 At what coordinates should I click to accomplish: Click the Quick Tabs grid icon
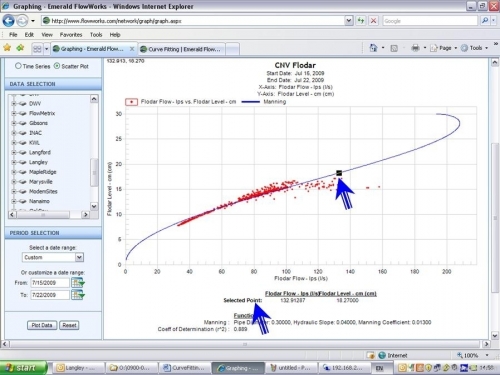coord(37,49)
